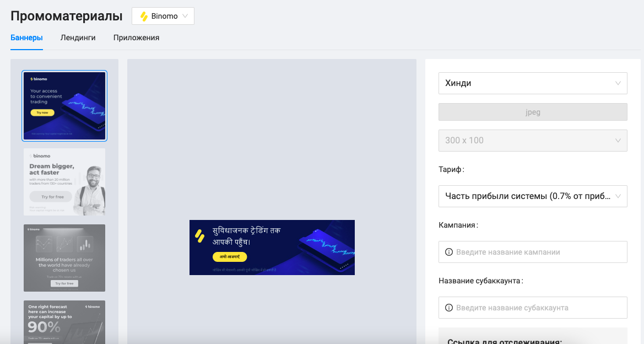Click the Hindi banner preview image

click(x=272, y=248)
